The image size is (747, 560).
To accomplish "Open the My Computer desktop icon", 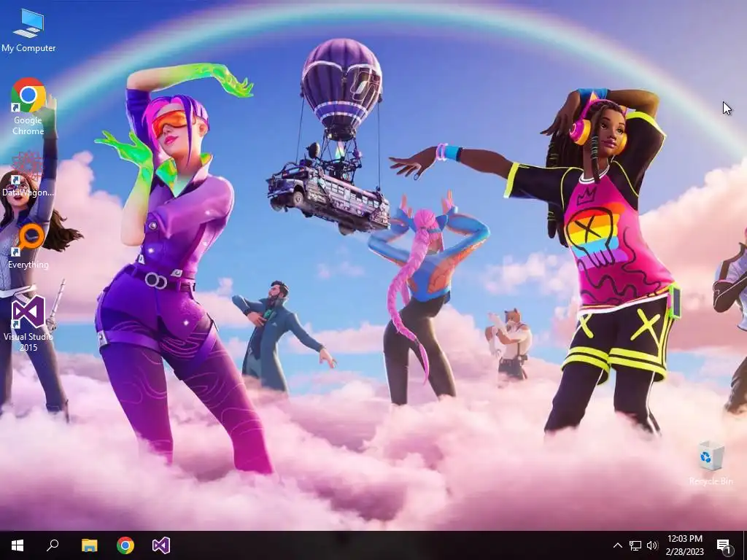I will [x=28, y=31].
